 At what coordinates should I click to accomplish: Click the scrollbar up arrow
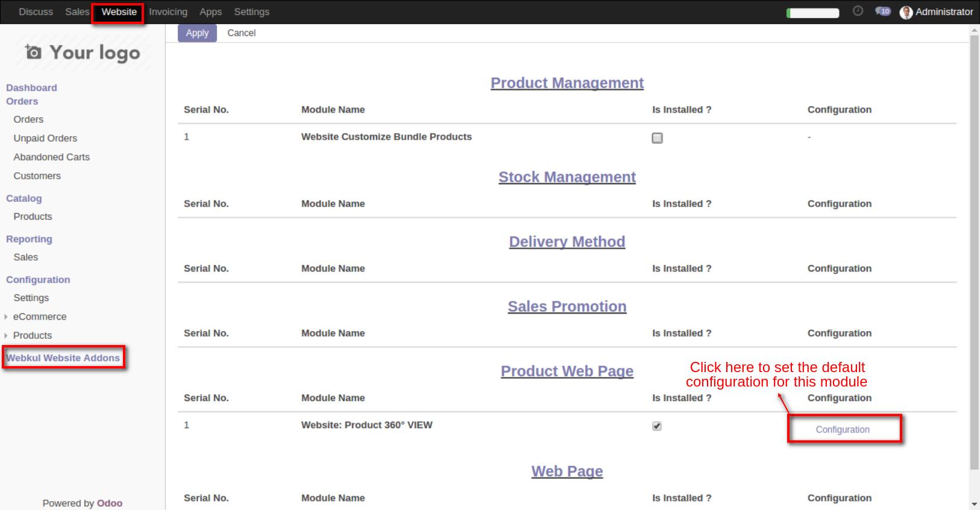[974, 31]
